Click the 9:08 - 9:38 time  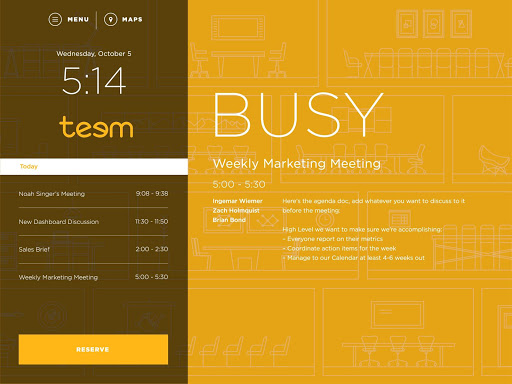[x=152, y=193]
